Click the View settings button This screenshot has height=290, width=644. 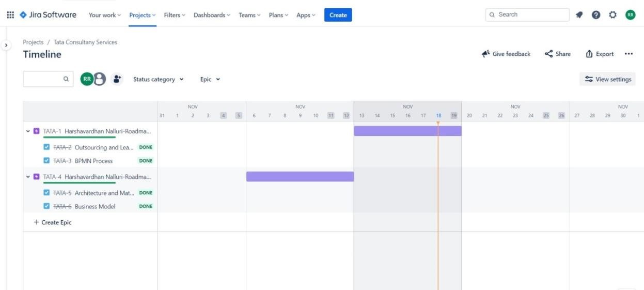tap(608, 79)
